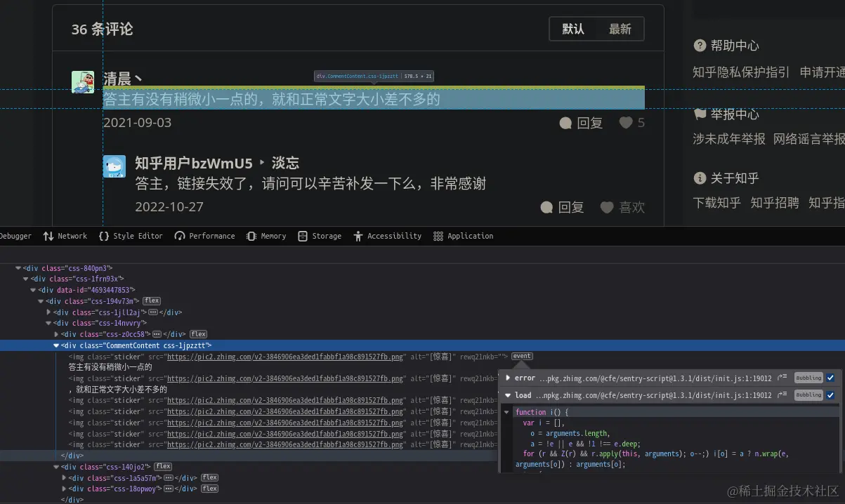The width and height of the screenshot is (845, 504).
Task: Open the Memory tab
Action: click(x=266, y=236)
